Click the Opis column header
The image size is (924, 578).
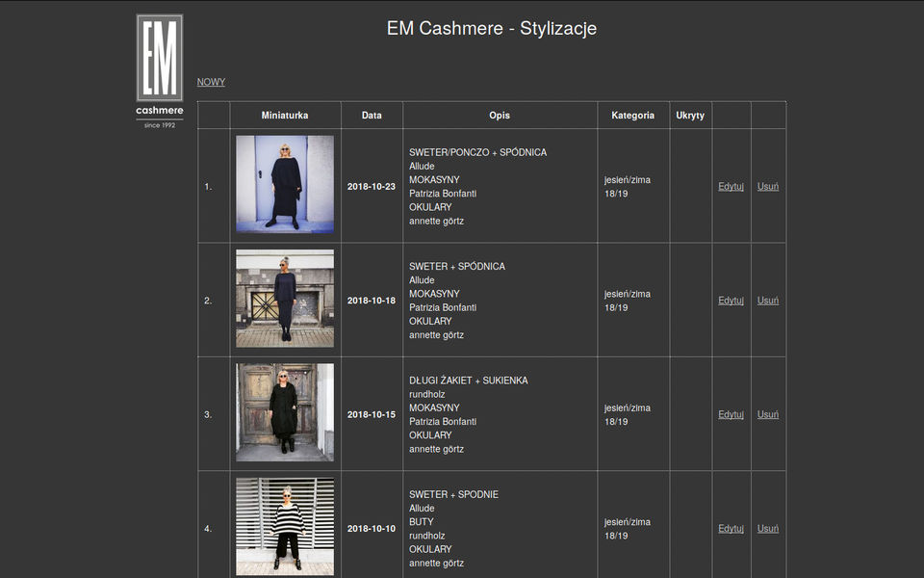[x=500, y=116]
